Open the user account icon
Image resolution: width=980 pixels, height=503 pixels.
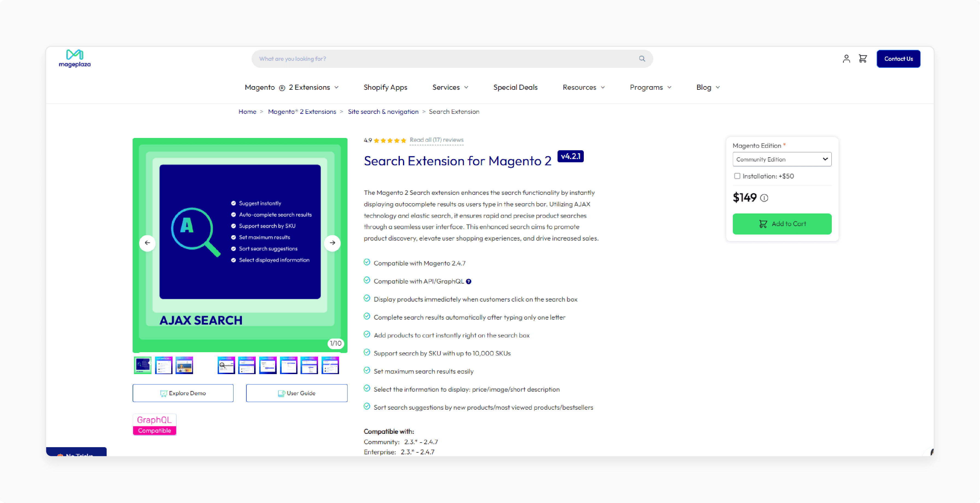(846, 59)
